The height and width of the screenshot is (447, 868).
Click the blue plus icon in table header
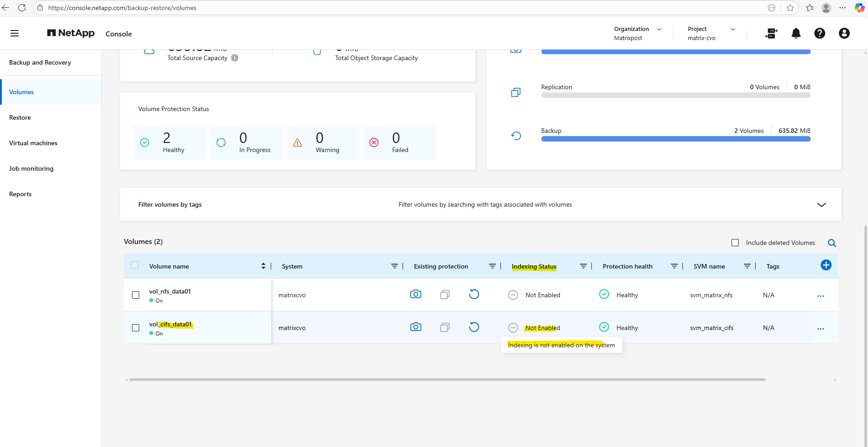pyautogui.click(x=826, y=265)
